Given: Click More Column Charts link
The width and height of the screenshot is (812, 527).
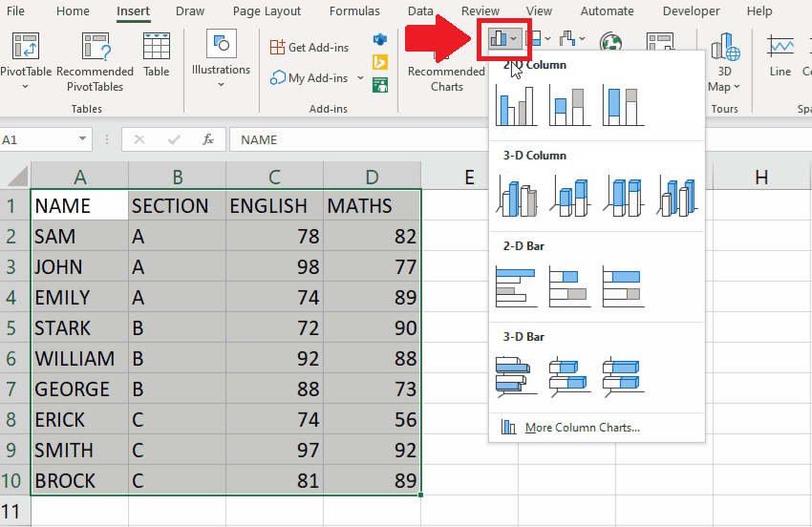Looking at the screenshot, I should click(x=582, y=428).
